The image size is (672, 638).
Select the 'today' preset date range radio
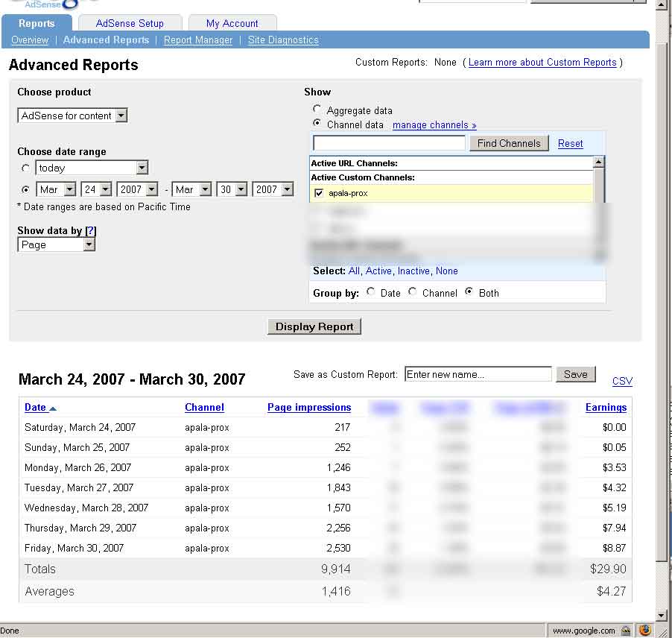pos(26,168)
